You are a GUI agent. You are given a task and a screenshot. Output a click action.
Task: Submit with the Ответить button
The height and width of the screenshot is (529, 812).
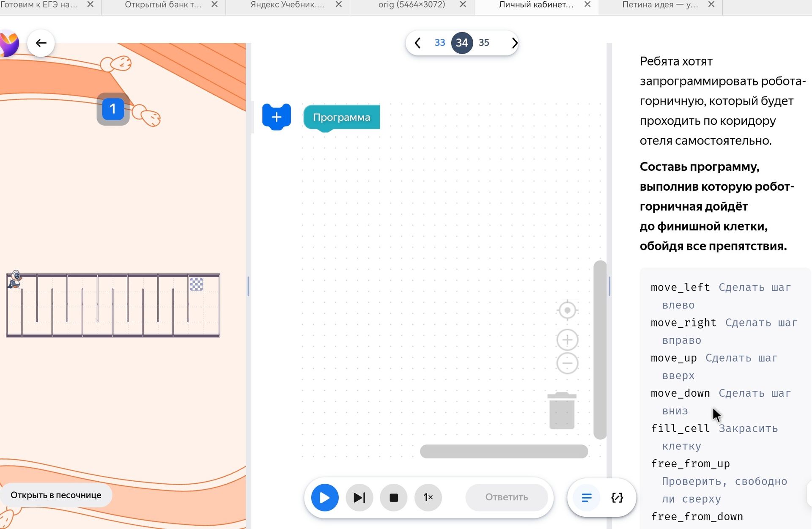click(x=506, y=497)
